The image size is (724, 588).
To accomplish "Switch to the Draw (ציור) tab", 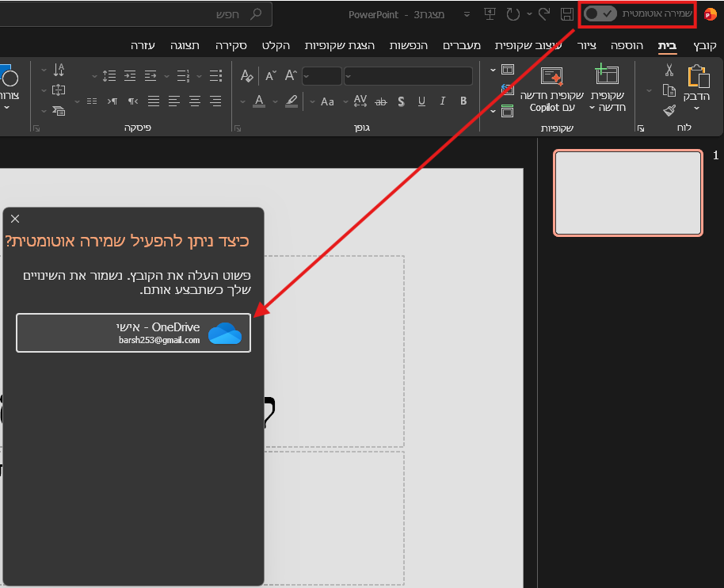I will [x=587, y=45].
